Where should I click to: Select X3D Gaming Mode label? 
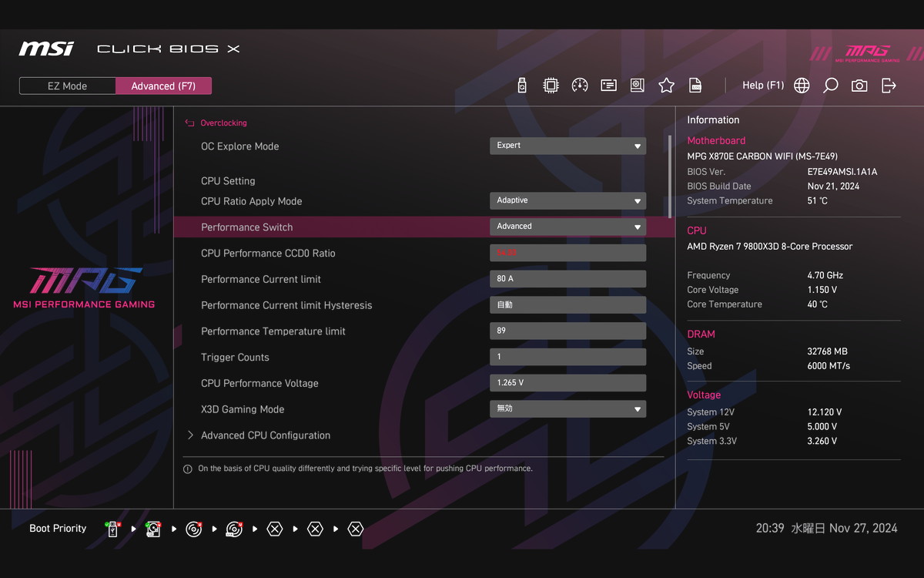click(x=243, y=409)
